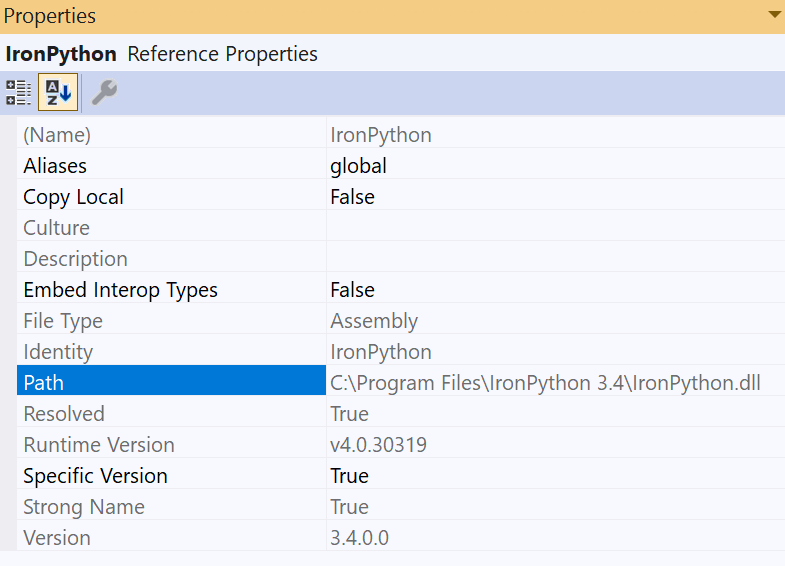Select the Specific Version property label
This screenshot has width=785, height=566.
click(95, 476)
